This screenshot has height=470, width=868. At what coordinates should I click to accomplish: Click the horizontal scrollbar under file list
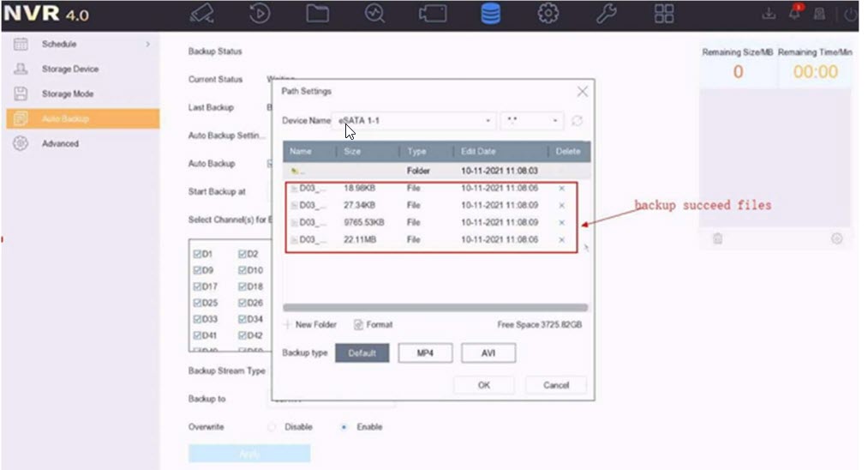click(x=435, y=307)
